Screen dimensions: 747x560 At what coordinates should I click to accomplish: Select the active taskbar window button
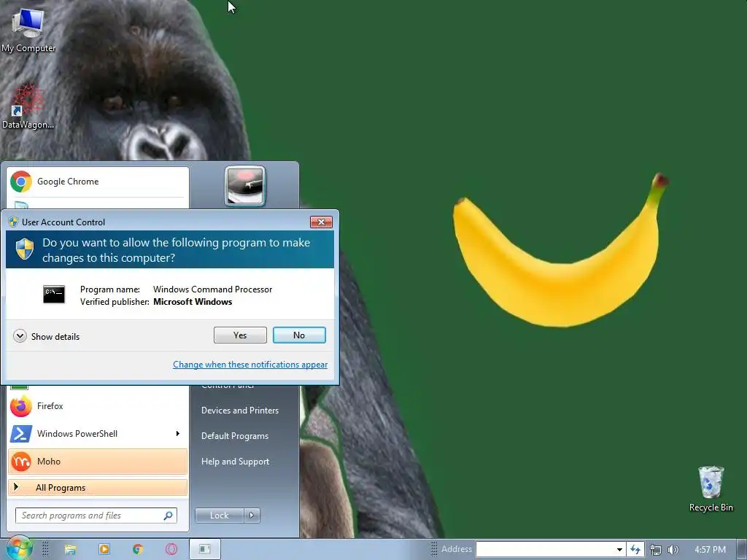[205, 549]
